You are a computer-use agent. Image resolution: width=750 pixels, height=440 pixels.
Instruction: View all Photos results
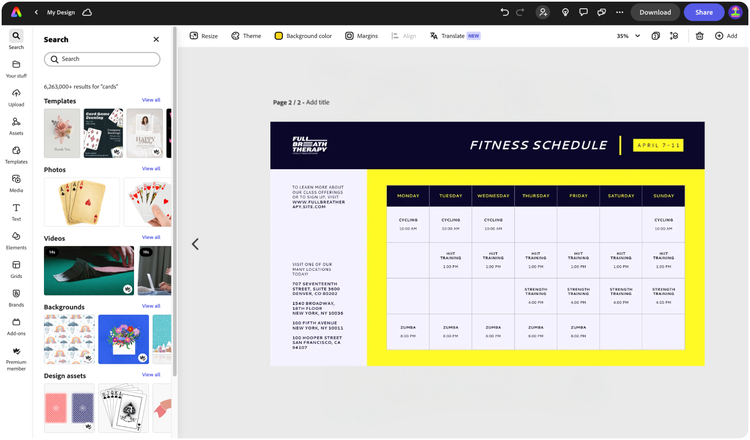pos(151,168)
